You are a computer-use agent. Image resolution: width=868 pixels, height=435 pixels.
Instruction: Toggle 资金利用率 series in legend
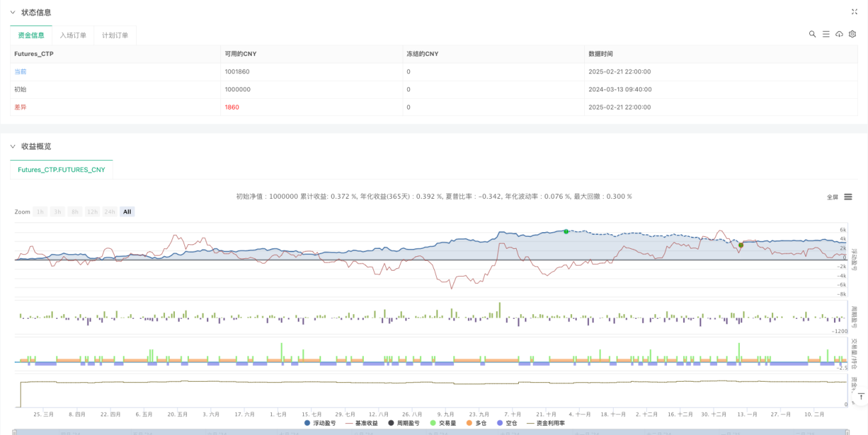tap(546, 423)
